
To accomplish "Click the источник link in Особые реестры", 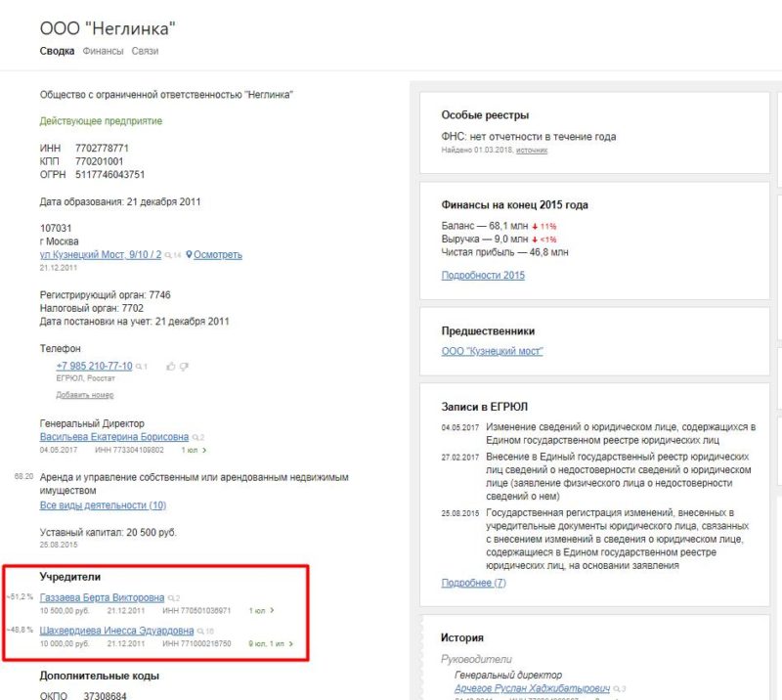I will pyautogui.click(x=532, y=151).
